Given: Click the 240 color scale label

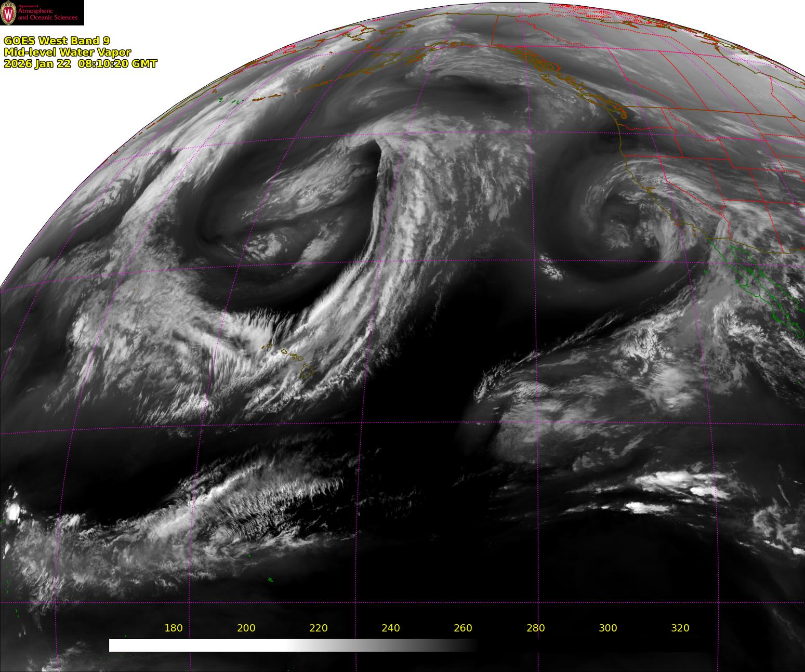Looking at the screenshot, I should pos(390,628).
